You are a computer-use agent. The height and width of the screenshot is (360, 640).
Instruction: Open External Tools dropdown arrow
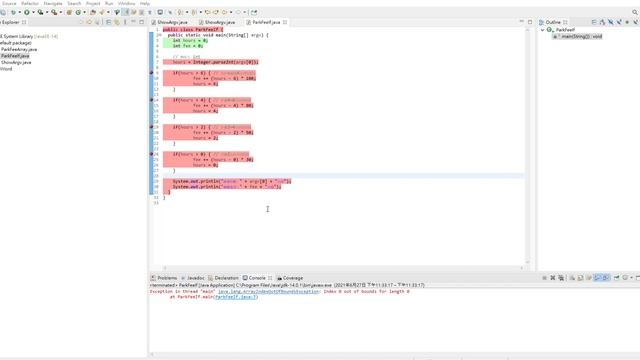point(60,12)
